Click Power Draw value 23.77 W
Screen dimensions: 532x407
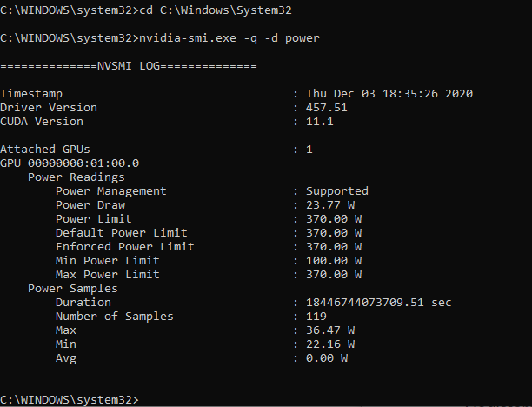click(x=330, y=205)
